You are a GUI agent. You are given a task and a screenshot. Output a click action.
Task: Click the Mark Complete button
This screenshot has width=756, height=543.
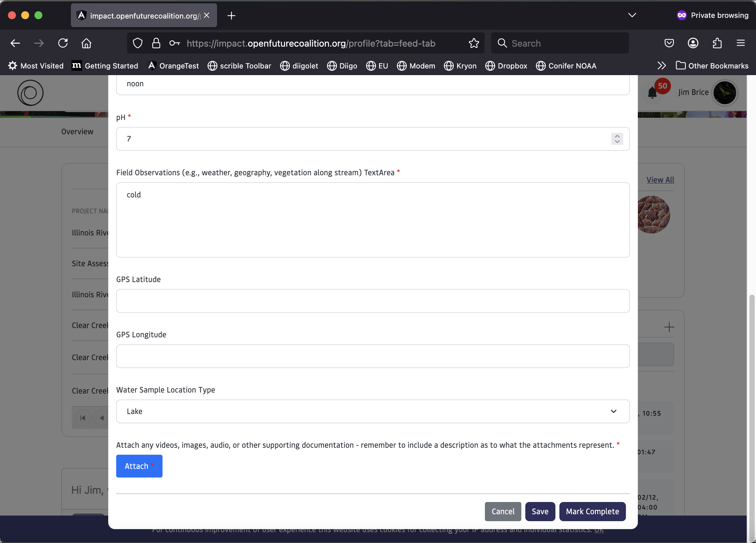click(592, 511)
